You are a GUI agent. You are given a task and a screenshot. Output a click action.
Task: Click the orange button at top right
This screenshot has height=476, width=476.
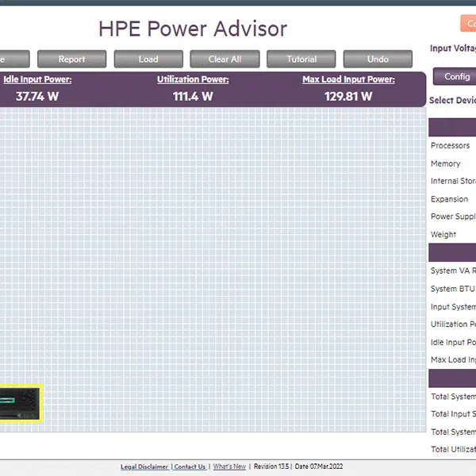(x=467, y=24)
